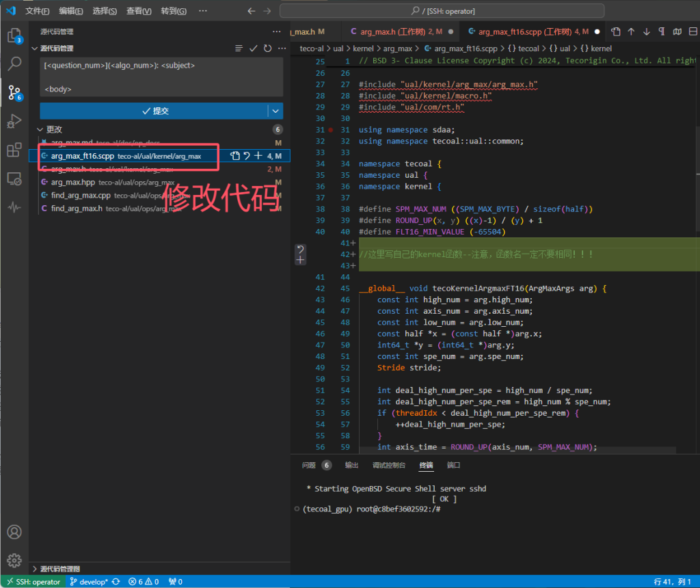Open Run and Debug view
Screen dimensions: 700x588
pyautogui.click(x=14, y=122)
